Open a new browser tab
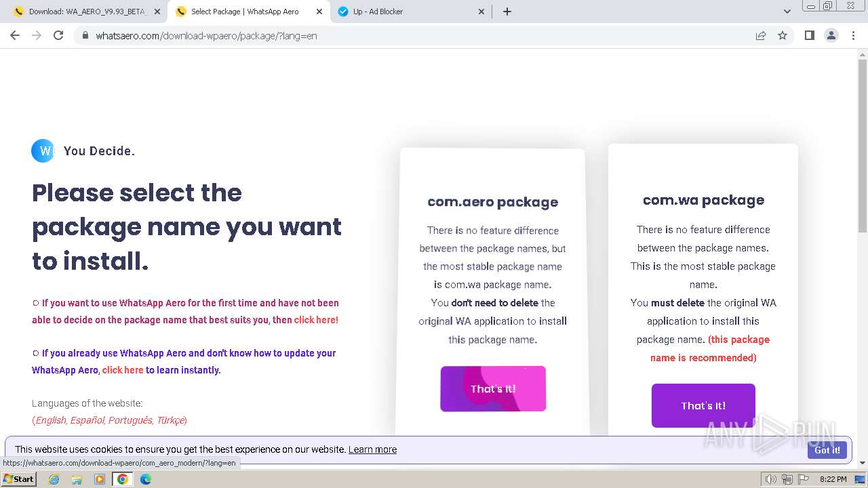This screenshot has width=868, height=488. [x=507, y=12]
